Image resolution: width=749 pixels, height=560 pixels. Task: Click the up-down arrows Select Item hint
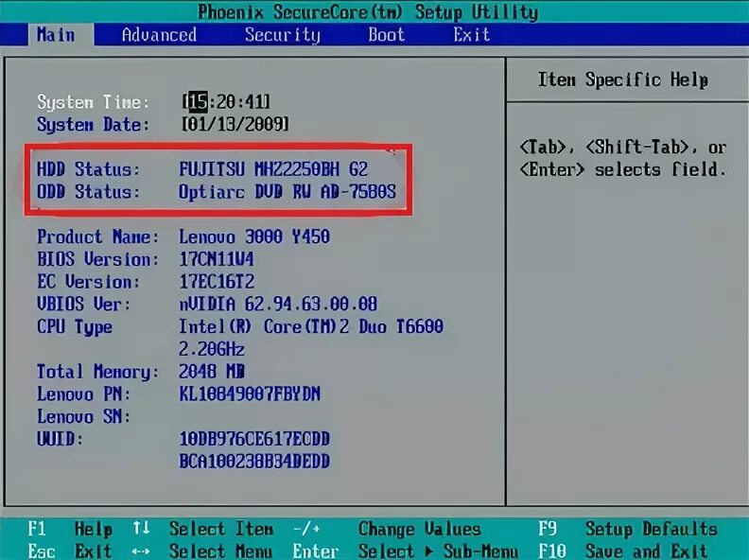[203, 529]
